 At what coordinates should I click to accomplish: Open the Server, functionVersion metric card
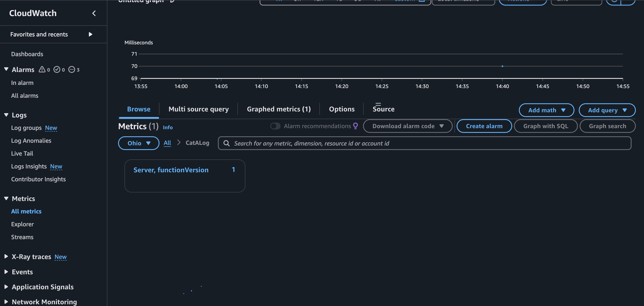tap(185, 176)
